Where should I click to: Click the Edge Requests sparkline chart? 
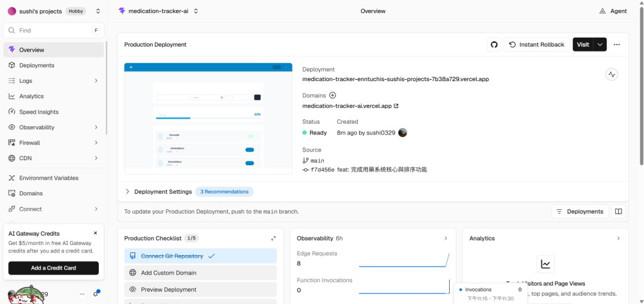click(404, 260)
